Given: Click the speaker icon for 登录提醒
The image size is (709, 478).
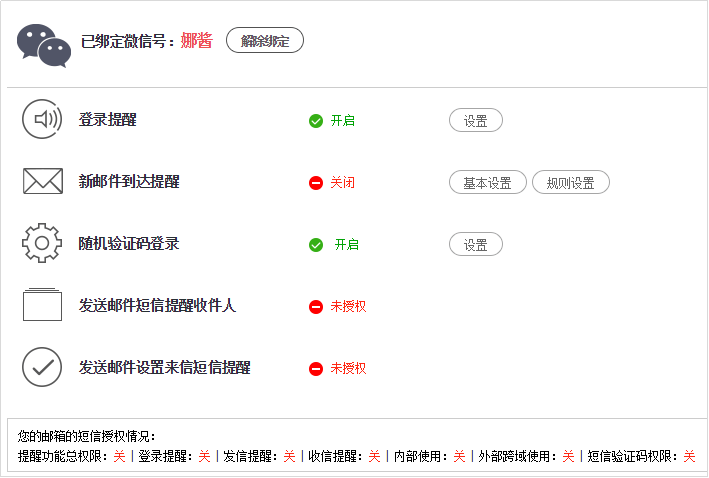Looking at the screenshot, I should point(42,119).
